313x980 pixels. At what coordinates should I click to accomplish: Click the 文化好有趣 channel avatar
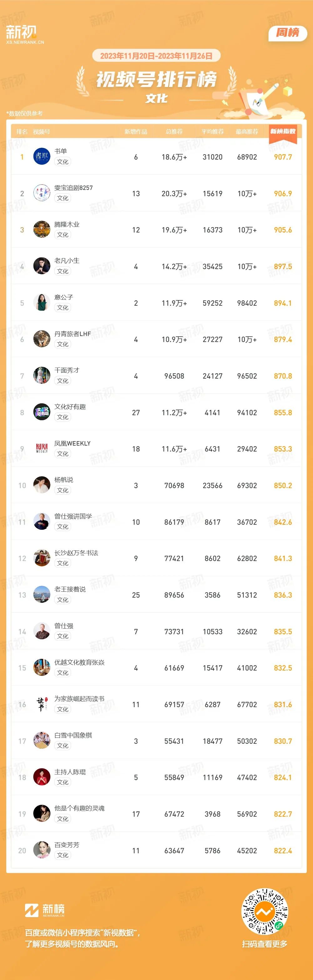tap(42, 412)
